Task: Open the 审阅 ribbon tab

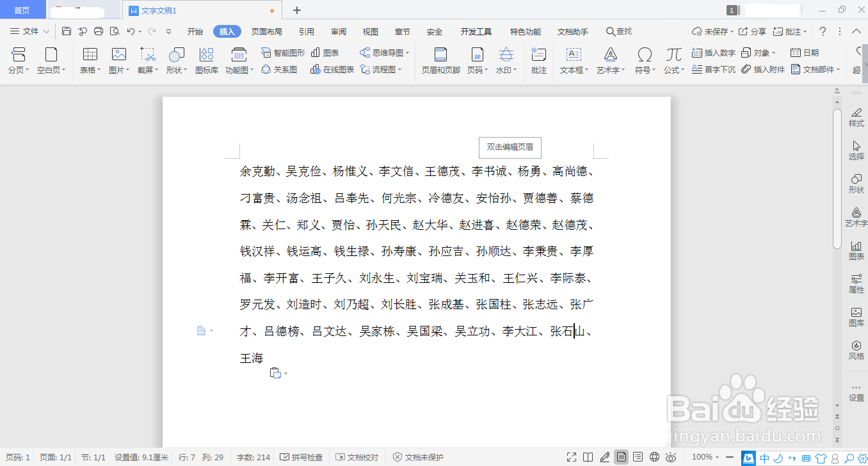Action: click(338, 31)
